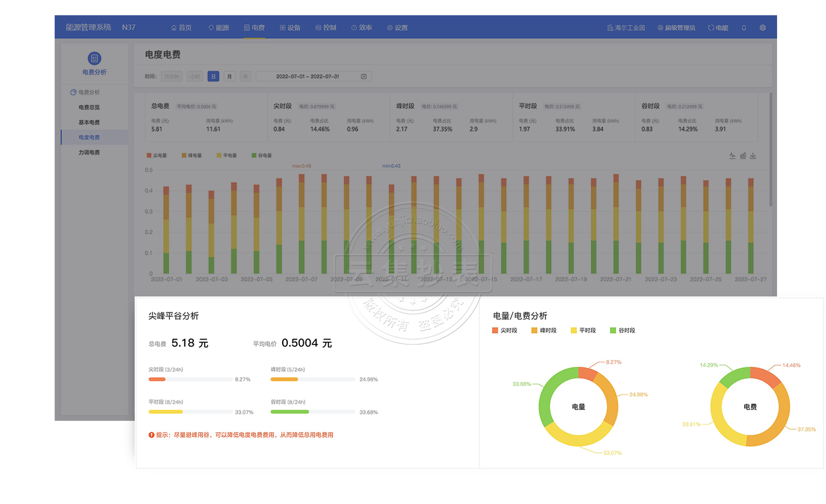This screenshot has height=504, width=826.
Task: Switch chart to line view icon
Action: click(732, 156)
